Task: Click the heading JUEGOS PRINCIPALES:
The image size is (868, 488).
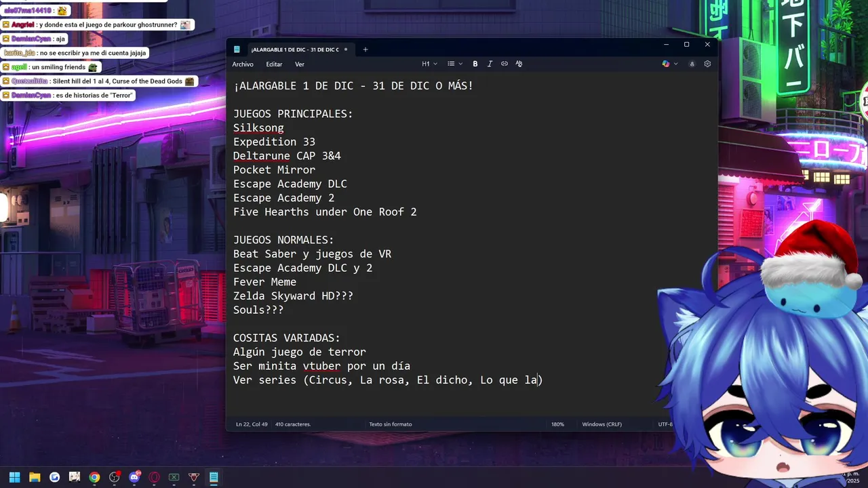Action: point(293,114)
